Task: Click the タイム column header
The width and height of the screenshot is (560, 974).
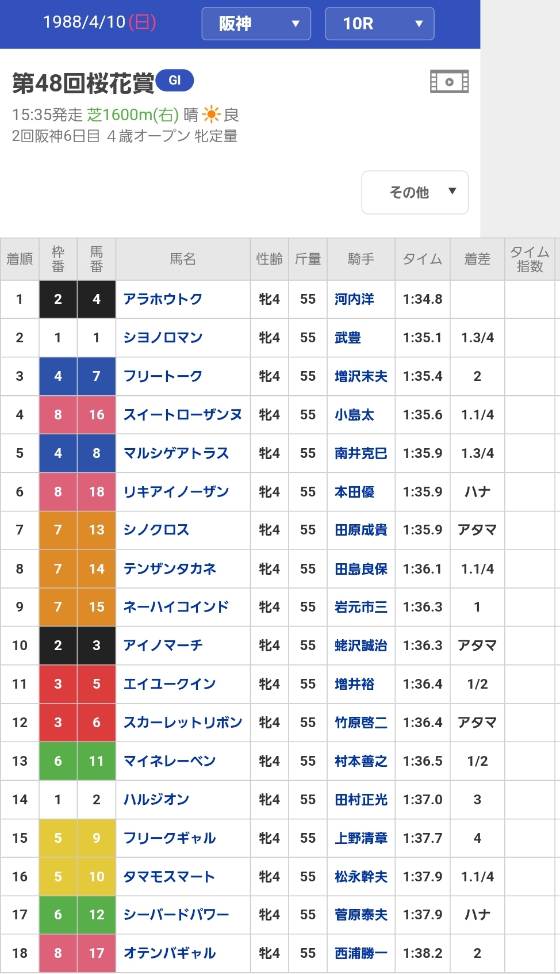Action: point(422,259)
